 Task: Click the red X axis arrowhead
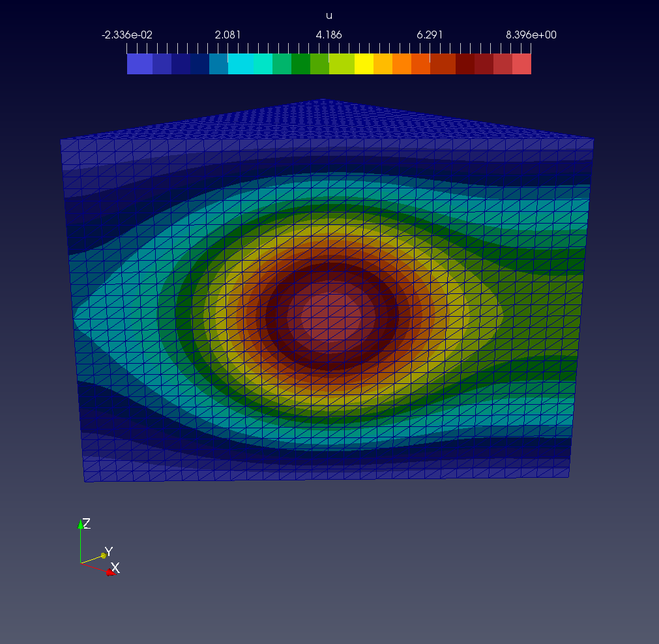point(109,572)
